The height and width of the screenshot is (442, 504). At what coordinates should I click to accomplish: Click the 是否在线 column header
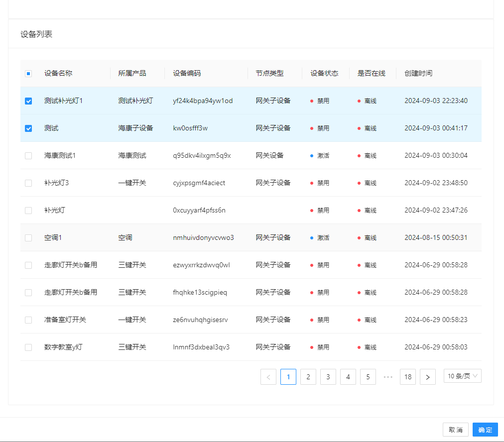tap(371, 73)
